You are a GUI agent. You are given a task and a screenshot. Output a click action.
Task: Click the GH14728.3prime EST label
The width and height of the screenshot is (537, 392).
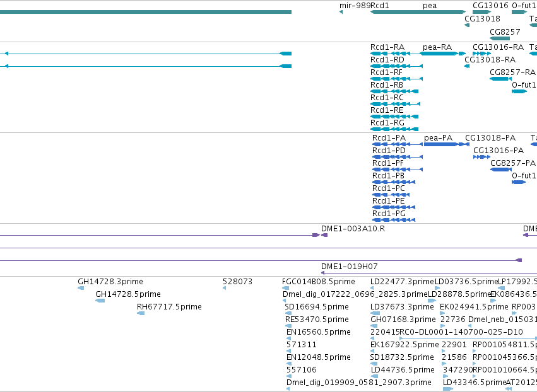click(110, 282)
